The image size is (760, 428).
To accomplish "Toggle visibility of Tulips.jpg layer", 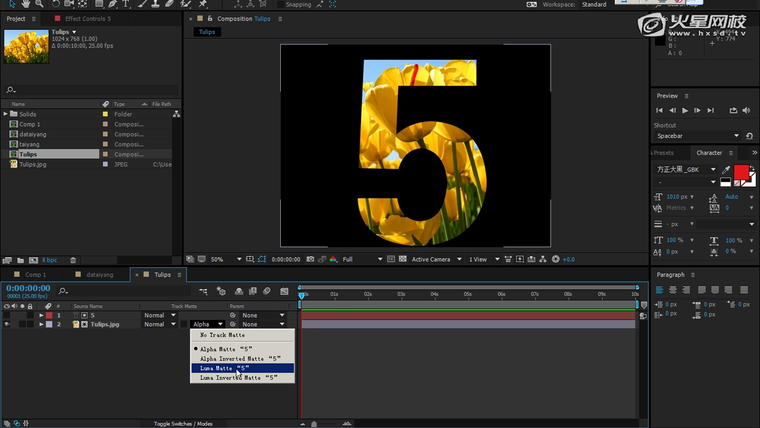I will click(7, 324).
